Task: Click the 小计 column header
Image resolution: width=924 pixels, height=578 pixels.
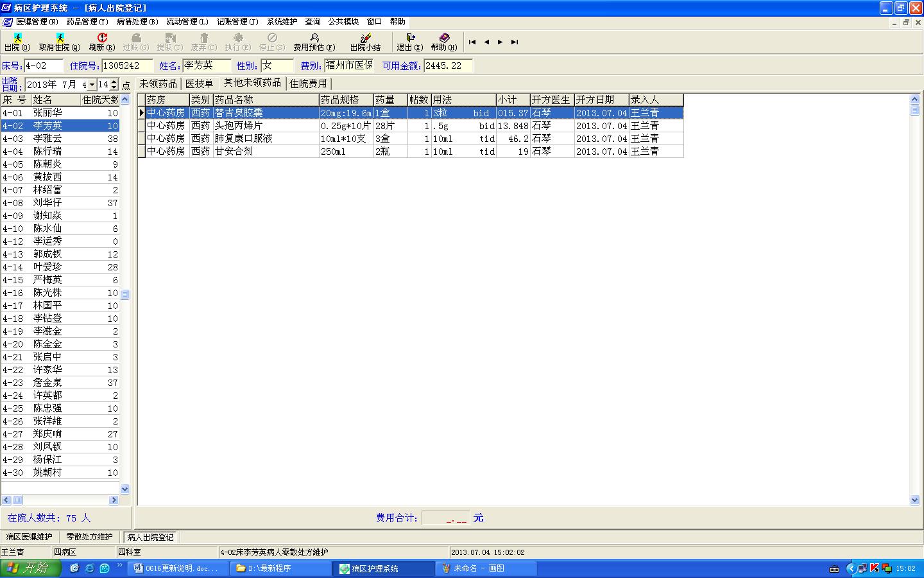Action: tap(513, 100)
